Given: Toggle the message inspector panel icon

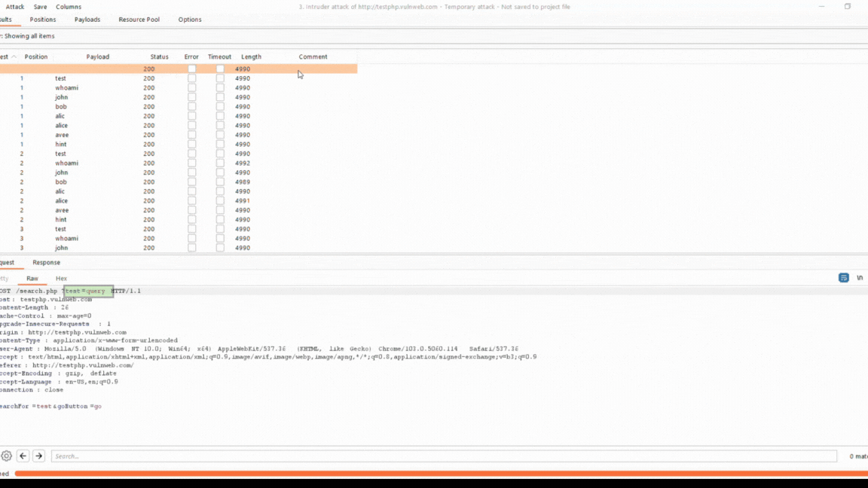Looking at the screenshot, I should pos(844,278).
